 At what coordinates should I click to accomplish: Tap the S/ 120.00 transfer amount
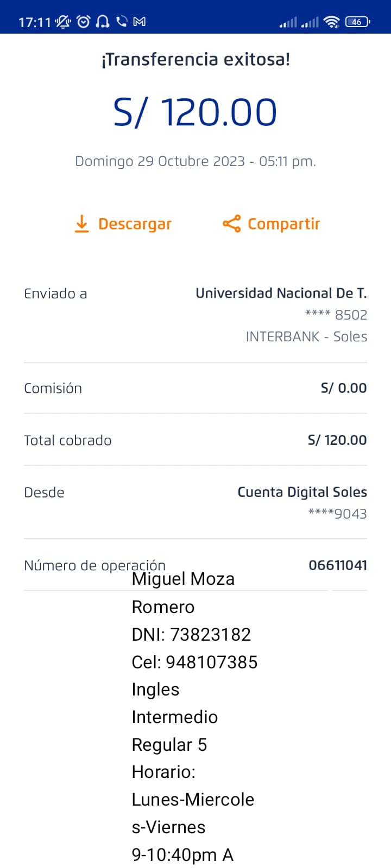point(195,112)
